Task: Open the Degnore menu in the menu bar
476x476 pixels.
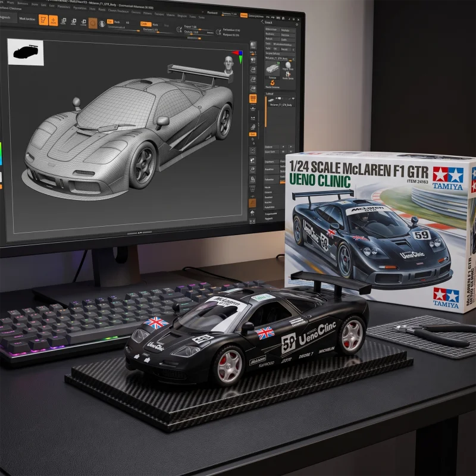Action: pos(182,15)
